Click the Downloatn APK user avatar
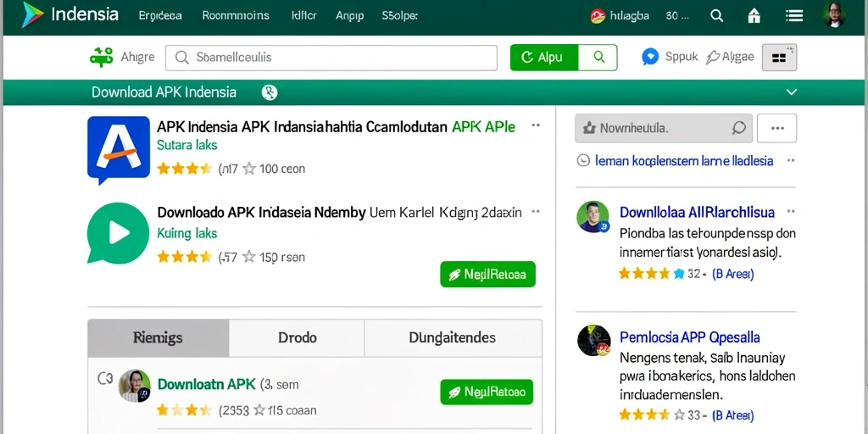Screen dimensions: 868x434 coord(135,386)
